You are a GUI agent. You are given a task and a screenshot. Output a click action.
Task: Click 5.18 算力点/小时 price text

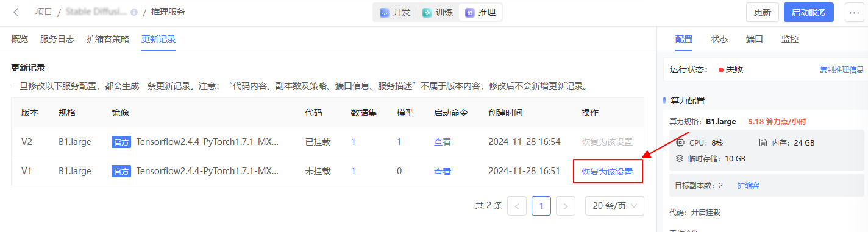[777, 122]
